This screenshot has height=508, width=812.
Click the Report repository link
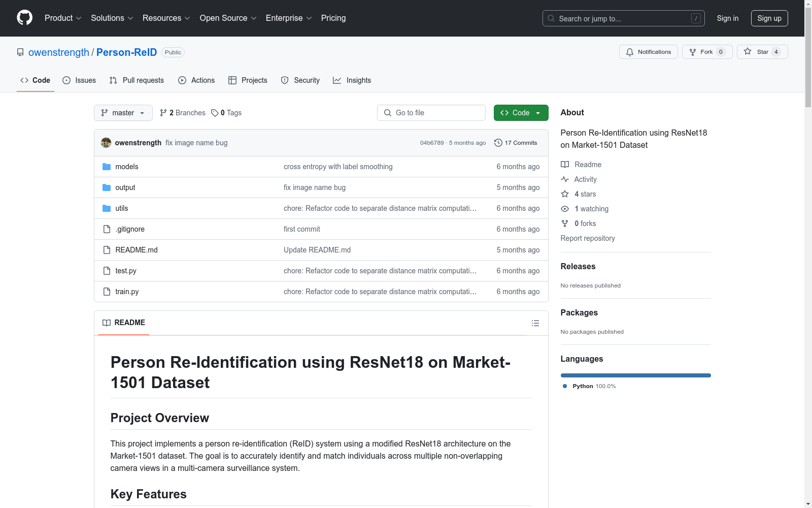coord(588,238)
